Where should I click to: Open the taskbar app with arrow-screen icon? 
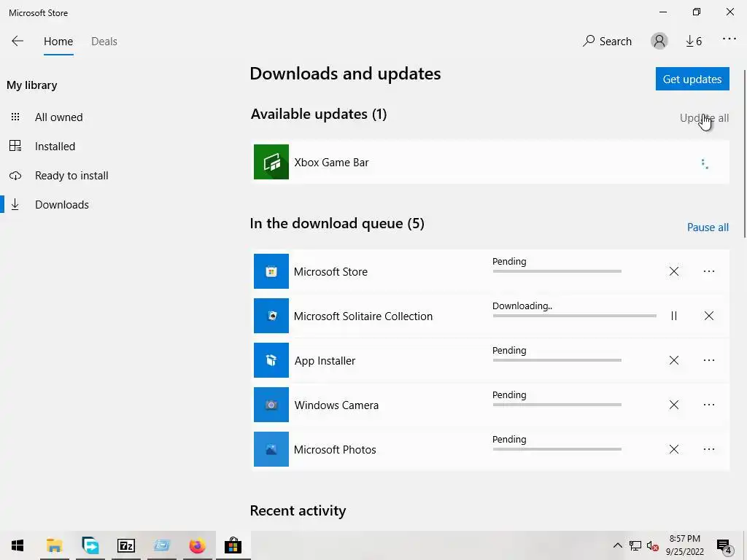coord(90,545)
